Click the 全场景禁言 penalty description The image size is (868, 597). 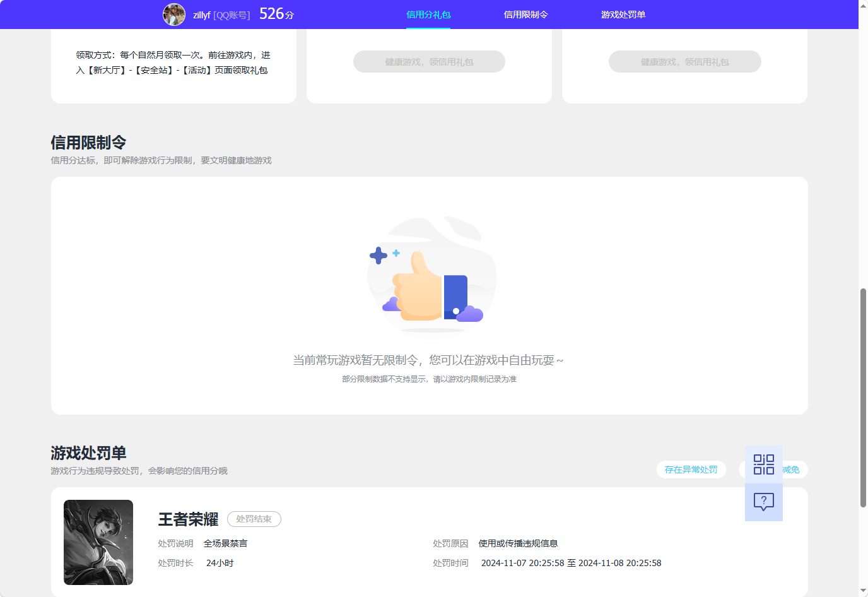(225, 543)
